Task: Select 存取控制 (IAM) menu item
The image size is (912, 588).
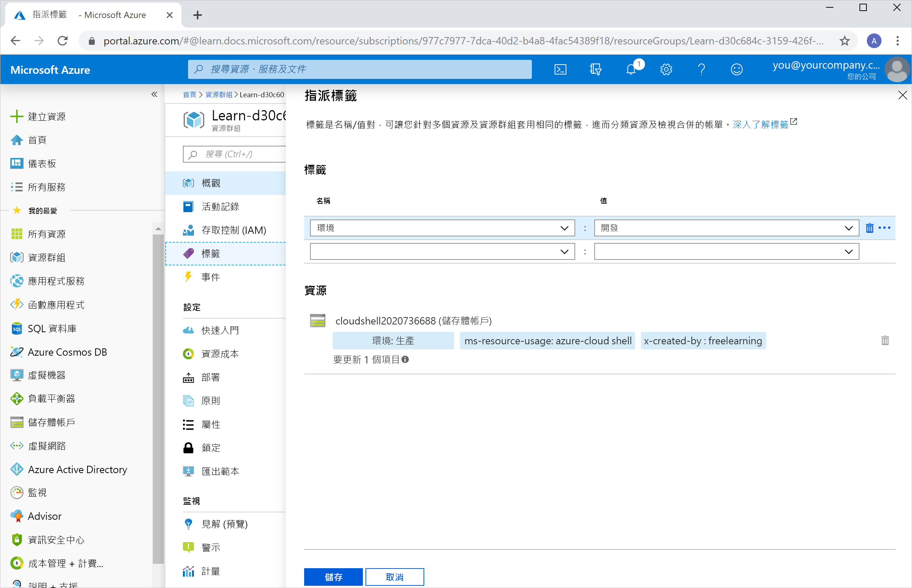Action: [226, 230]
